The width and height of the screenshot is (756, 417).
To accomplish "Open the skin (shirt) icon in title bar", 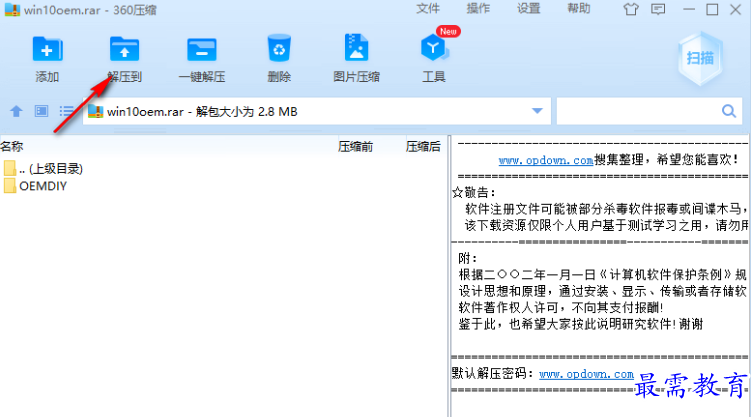I will (x=631, y=9).
